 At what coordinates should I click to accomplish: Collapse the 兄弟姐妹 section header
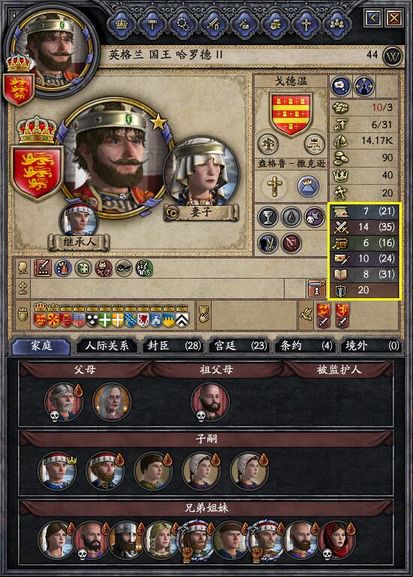[x=206, y=508]
